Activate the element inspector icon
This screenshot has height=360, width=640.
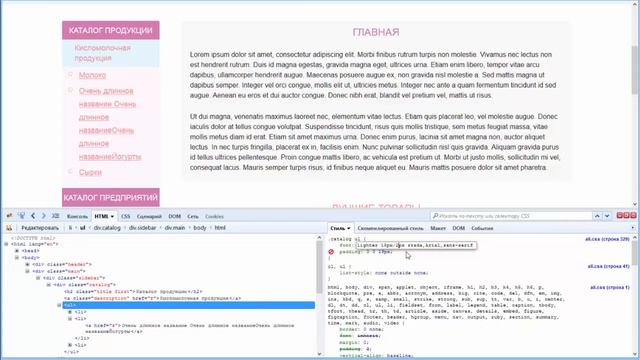tap(21, 216)
